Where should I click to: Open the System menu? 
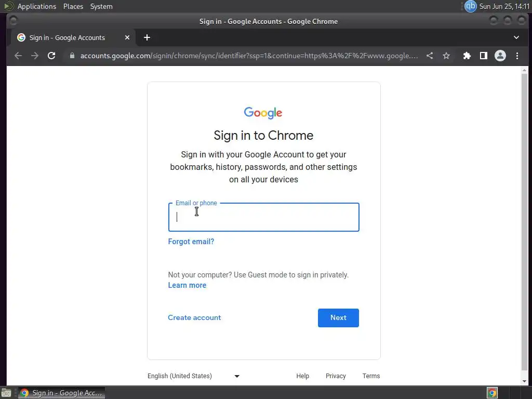(x=101, y=6)
